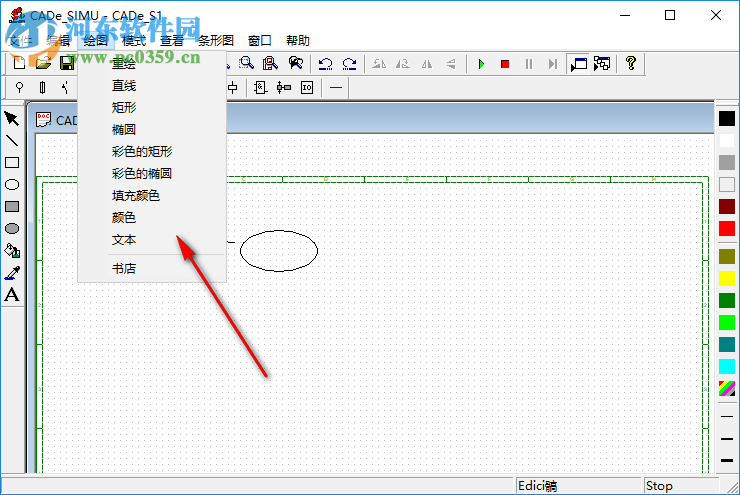Select the IO block component icon
This screenshot has height=495, width=740.
307,87
